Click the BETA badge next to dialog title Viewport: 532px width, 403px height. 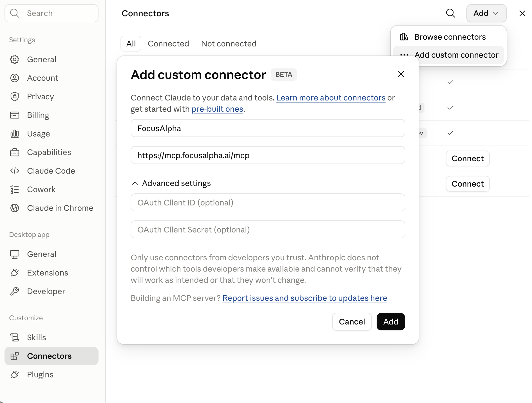pos(284,75)
